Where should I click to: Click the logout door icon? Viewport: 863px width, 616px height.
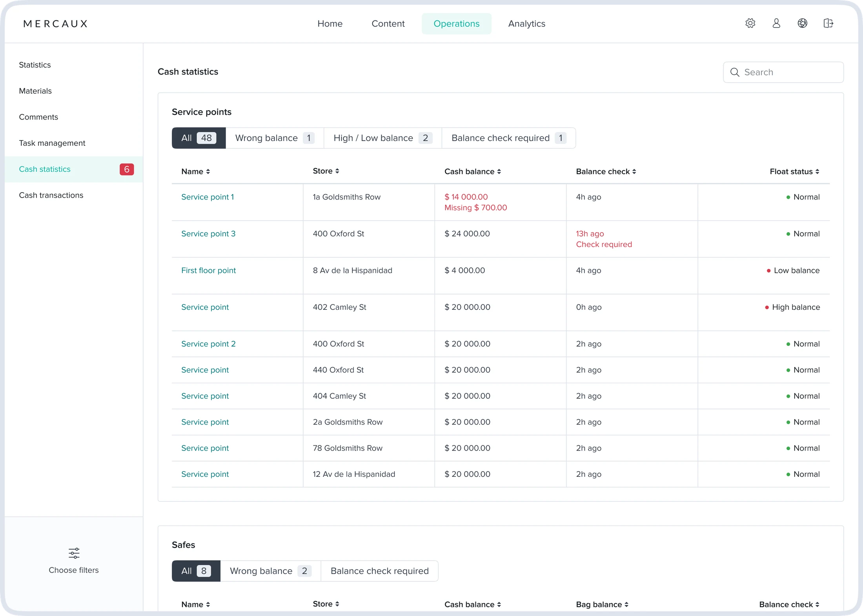828,23
